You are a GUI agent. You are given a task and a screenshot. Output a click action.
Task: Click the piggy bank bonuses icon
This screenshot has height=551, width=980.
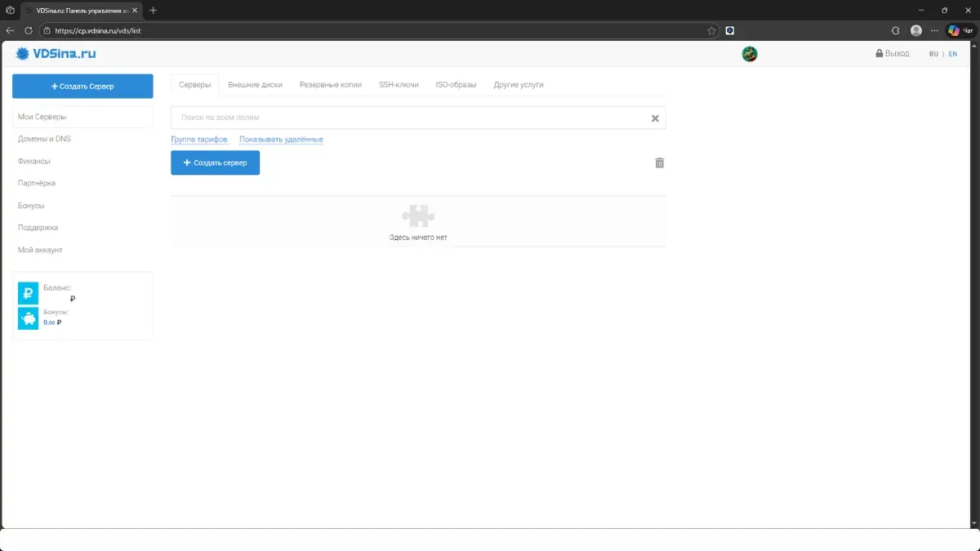pos(29,318)
